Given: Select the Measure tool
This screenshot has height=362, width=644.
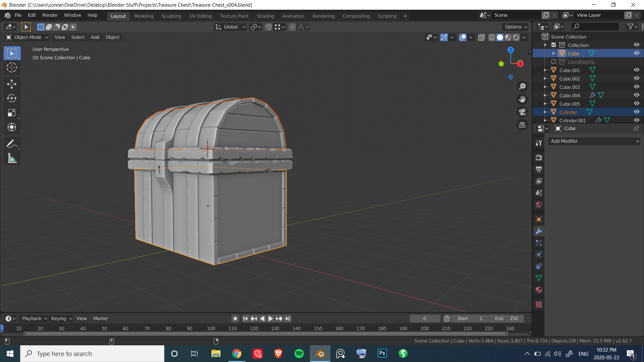Looking at the screenshot, I should (12, 159).
